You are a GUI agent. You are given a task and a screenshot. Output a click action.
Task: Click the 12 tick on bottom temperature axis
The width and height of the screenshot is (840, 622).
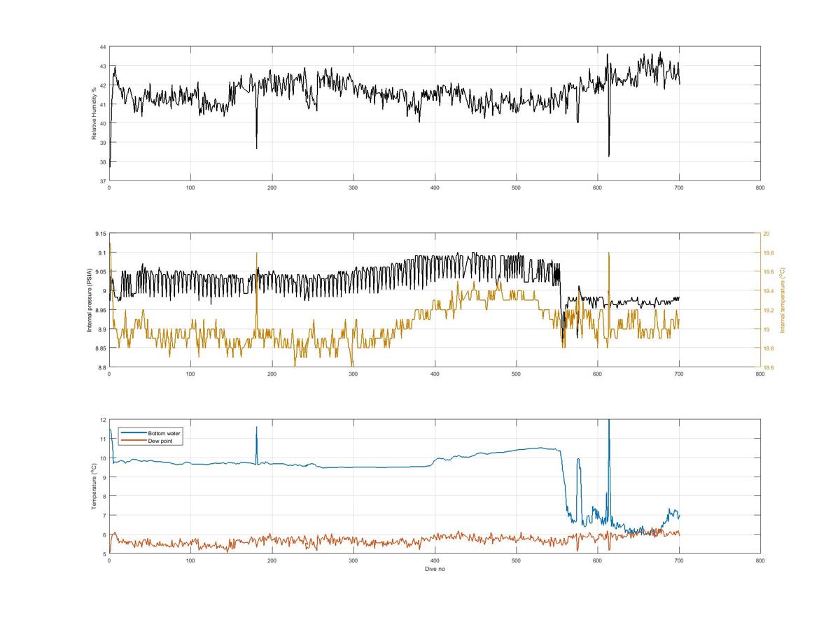pos(102,420)
